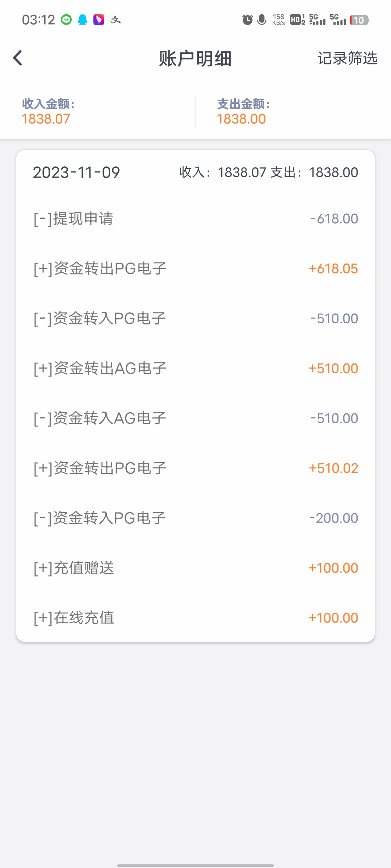Tap the alarm clock status icon
This screenshot has width=391, height=868.
coord(247,20)
